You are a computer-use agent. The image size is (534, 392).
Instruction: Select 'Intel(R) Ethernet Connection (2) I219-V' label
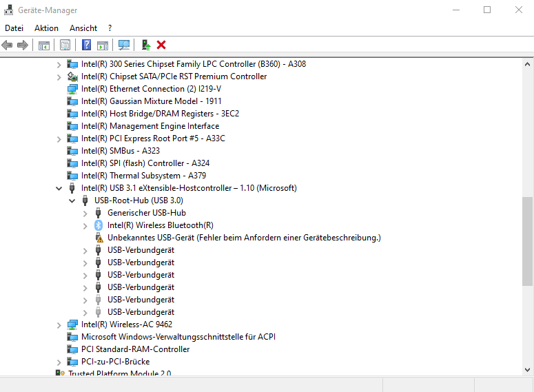coord(151,89)
